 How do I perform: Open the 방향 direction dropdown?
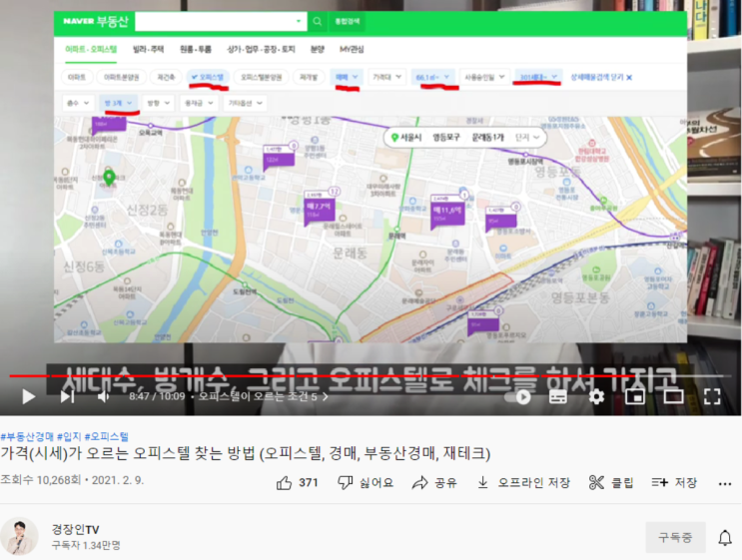[159, 103]
